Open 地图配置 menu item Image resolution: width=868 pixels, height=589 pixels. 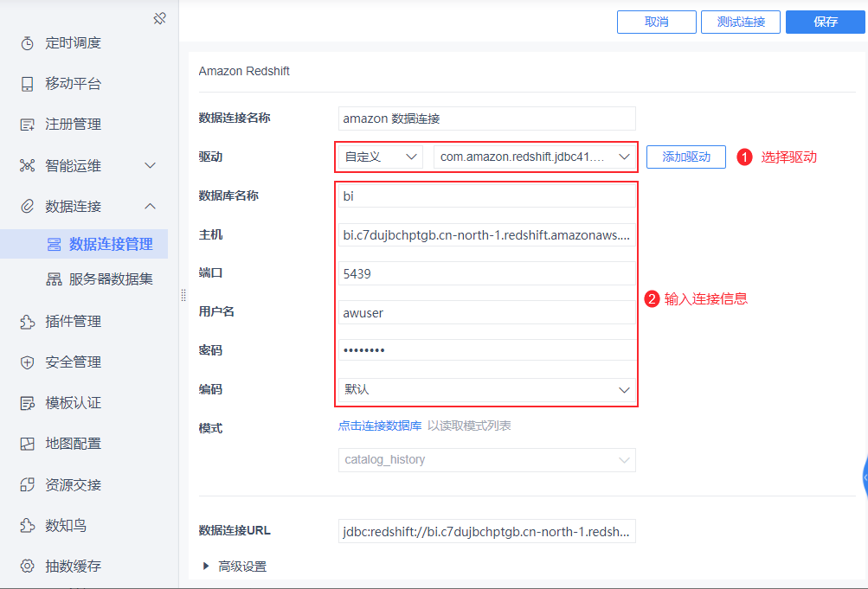73,444
